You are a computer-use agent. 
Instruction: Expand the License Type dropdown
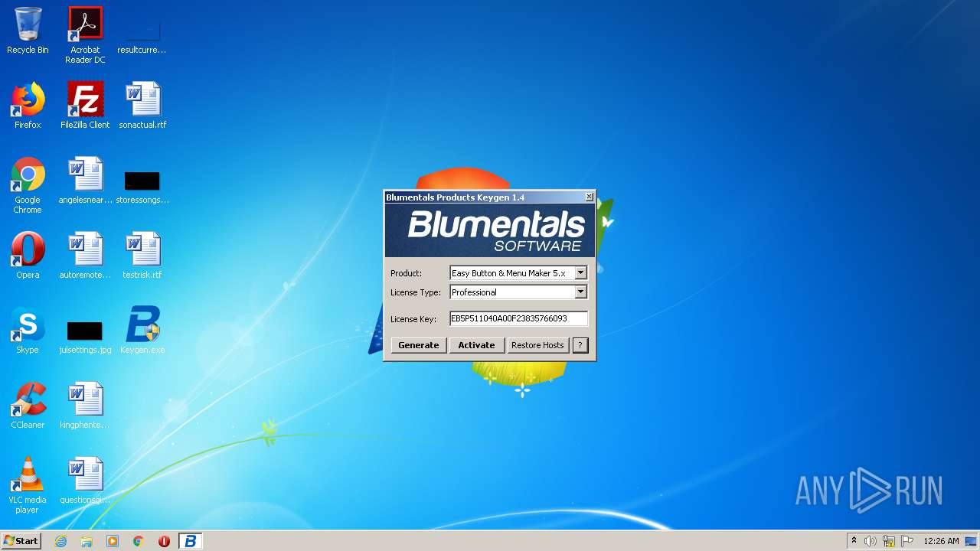580,292
